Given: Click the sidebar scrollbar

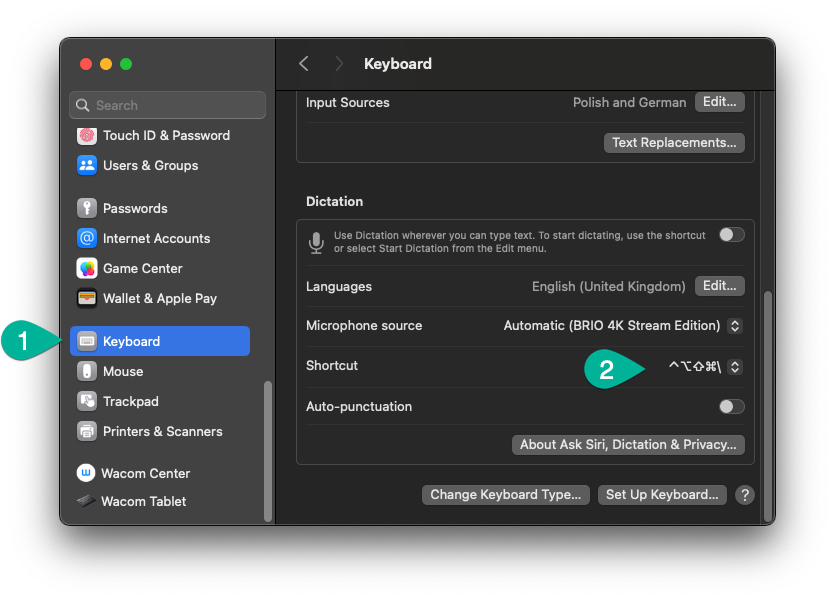Looking at the screenshot, I should (x=268, y=451).
